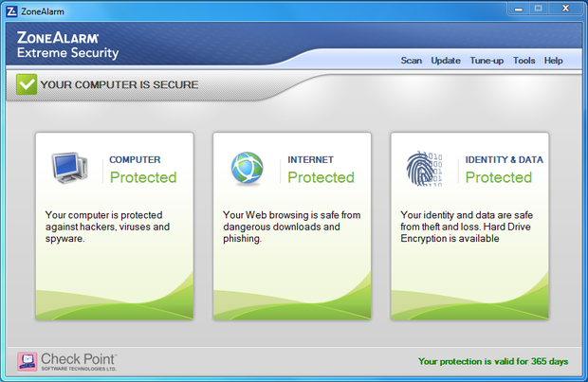Click the green secure checkmark icon

click(27, 84)
